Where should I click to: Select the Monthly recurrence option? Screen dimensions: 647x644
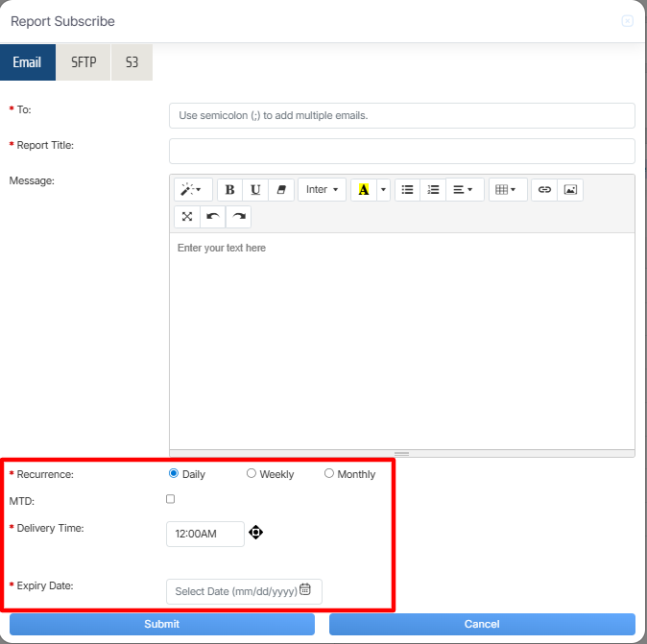tap(329, 473)
